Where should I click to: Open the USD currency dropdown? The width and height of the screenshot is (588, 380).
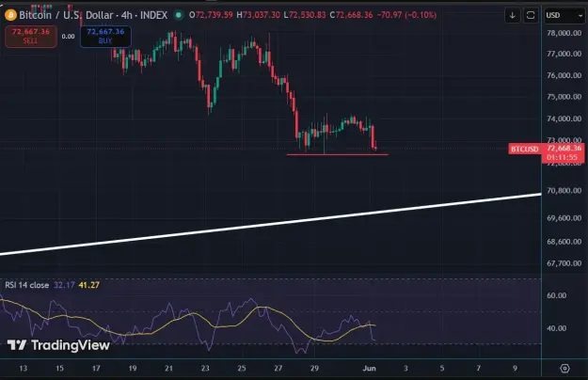tap(564, 15)
